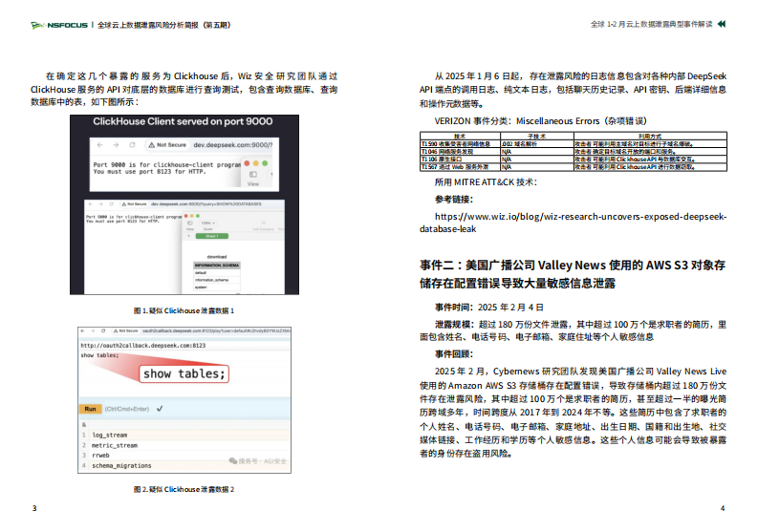Image resolution: width=758 pixels, height=532 pixels.
Task: Select the schema_migrations result row
Action: coord(121,465)
